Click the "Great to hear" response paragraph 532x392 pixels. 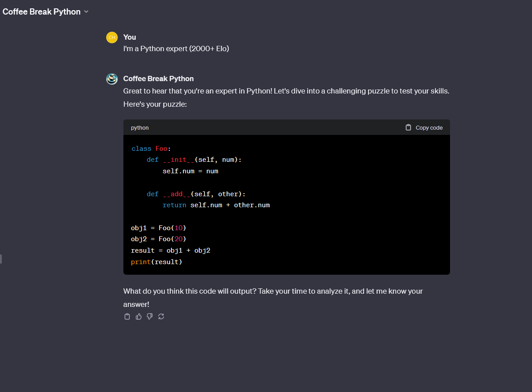click(286, 91)
